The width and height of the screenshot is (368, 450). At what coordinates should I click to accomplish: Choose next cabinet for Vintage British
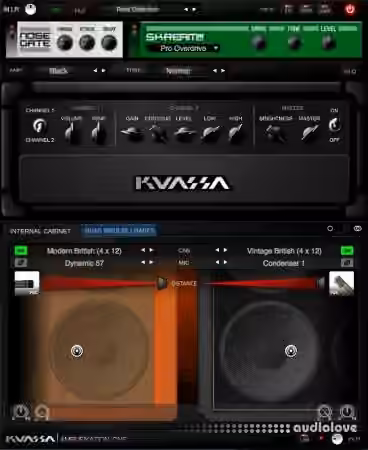226,250
